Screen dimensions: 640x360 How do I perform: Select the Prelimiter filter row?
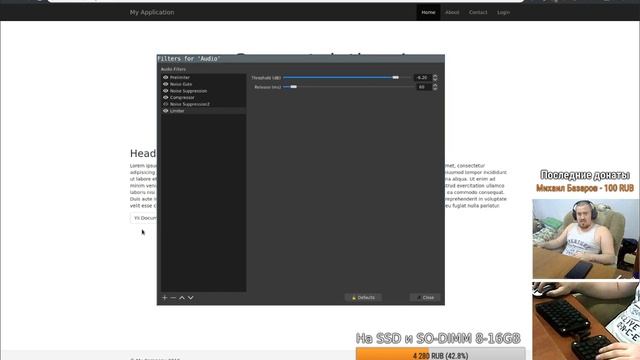pos(204,77)
